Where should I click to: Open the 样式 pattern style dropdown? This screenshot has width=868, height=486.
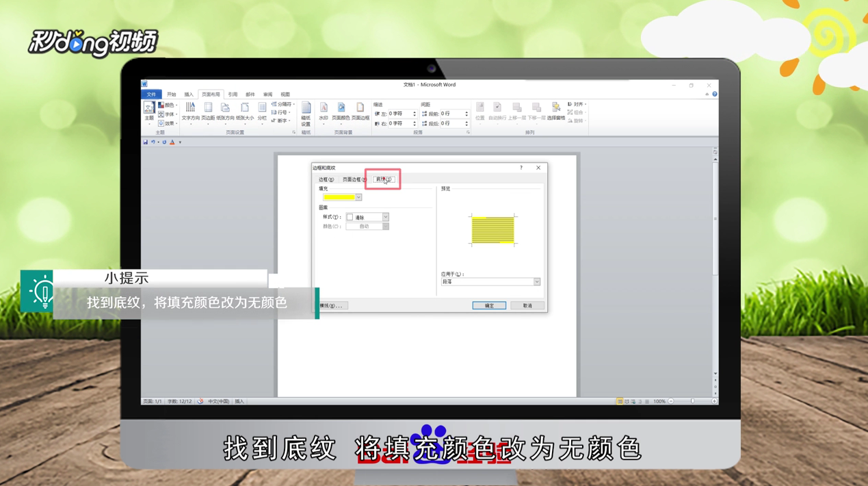point(386,217)
